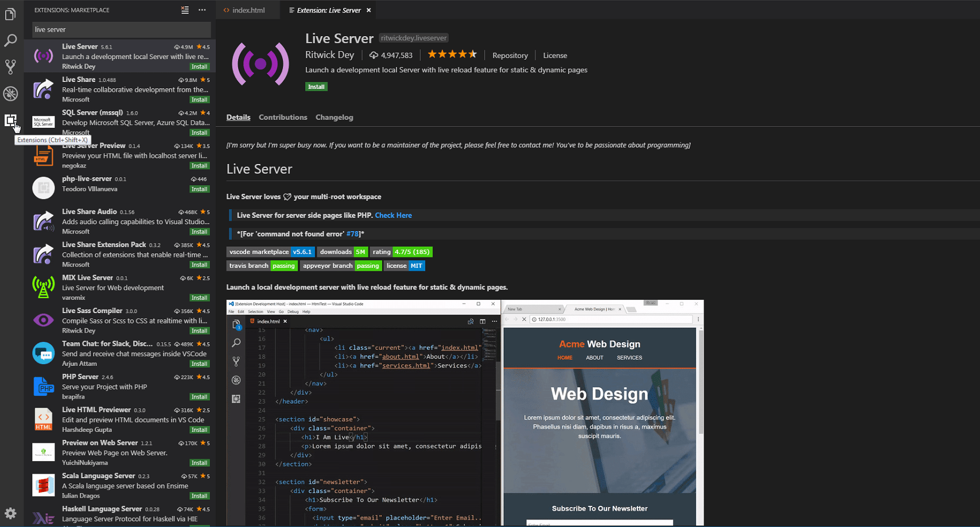Viewport: 980px width, 527px height.
Task: Select the Live Server list item icon
Action: [x=44, y=56]
